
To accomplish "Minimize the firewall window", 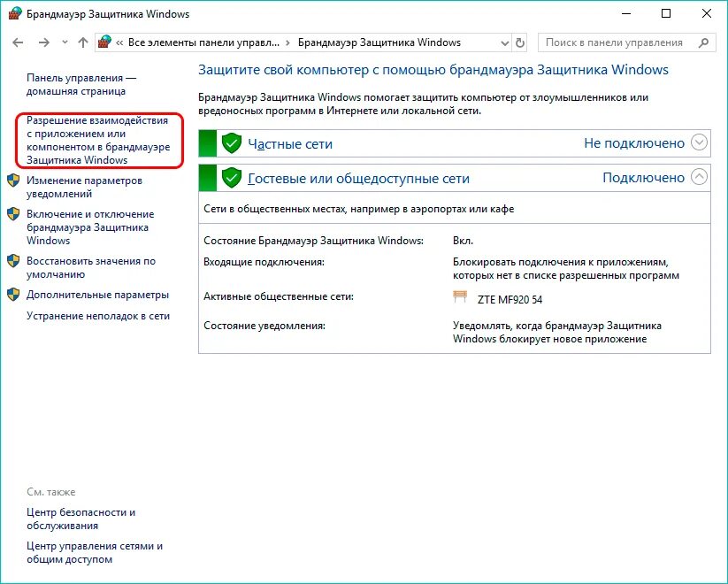I will coord(626,14).
